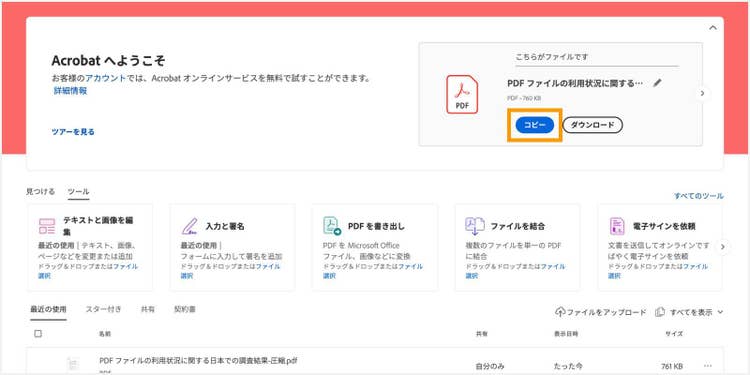Viewport: 750px width, 375px height.
Task: Click the ファイルをアップロード button
Action: pyautogui.click(x=601, y=312)
